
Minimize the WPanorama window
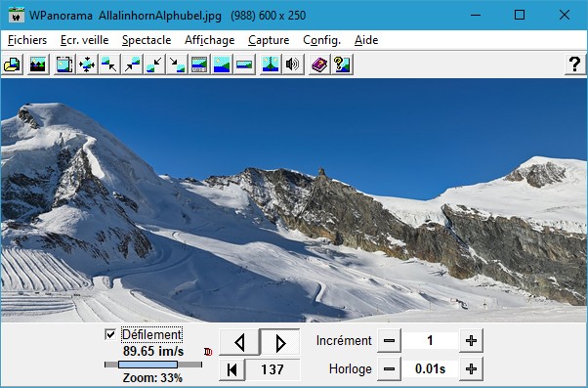click(x=476, y=16)
